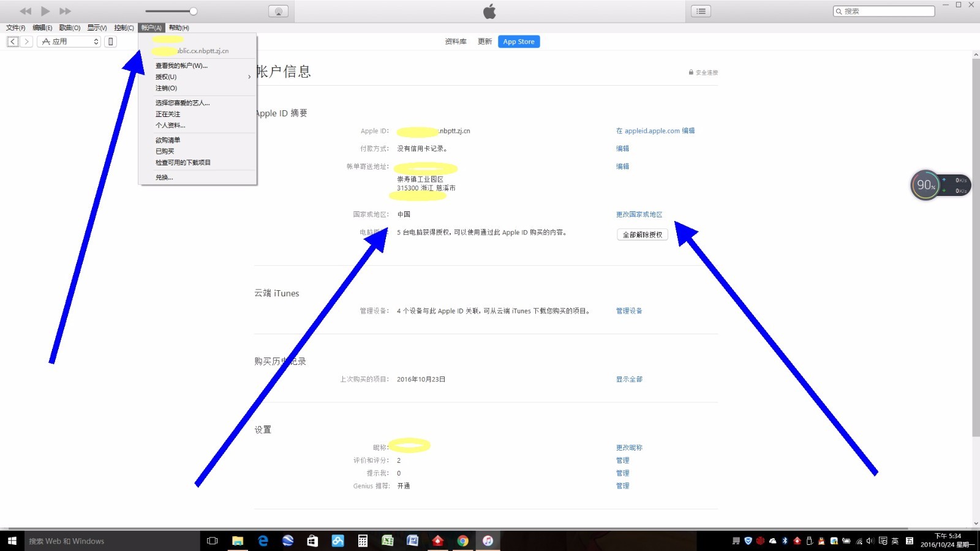The width and height of the screenshot is (980, 551).
Task: Click the rewind previous track icon
Action: (x=25, y=11)
